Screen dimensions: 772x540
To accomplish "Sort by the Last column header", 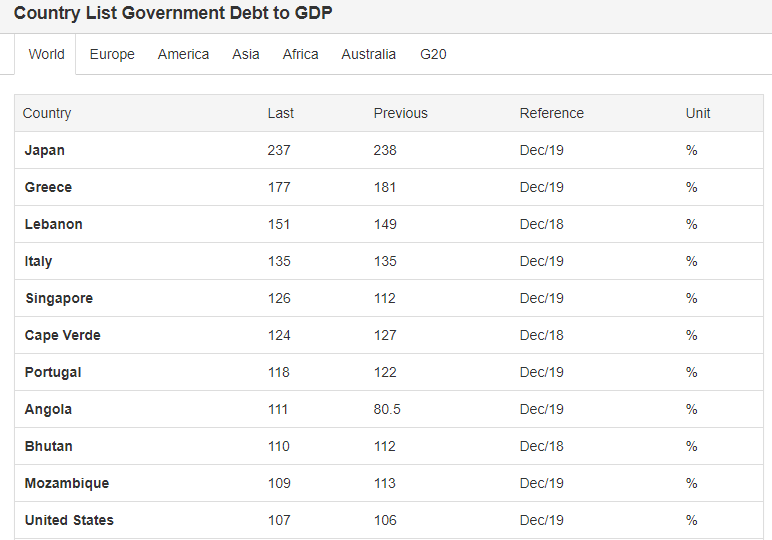I will click(x=281, y=113).
